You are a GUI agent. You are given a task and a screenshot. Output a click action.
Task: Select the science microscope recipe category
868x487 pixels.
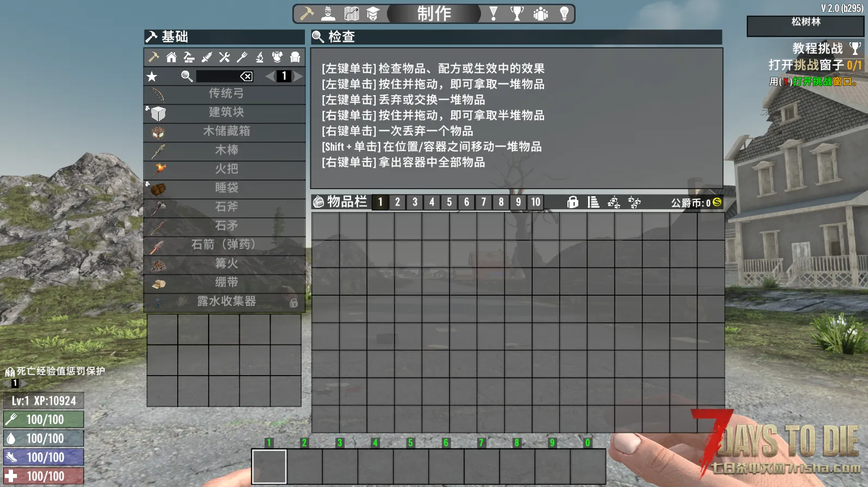(x=260, y=57)
